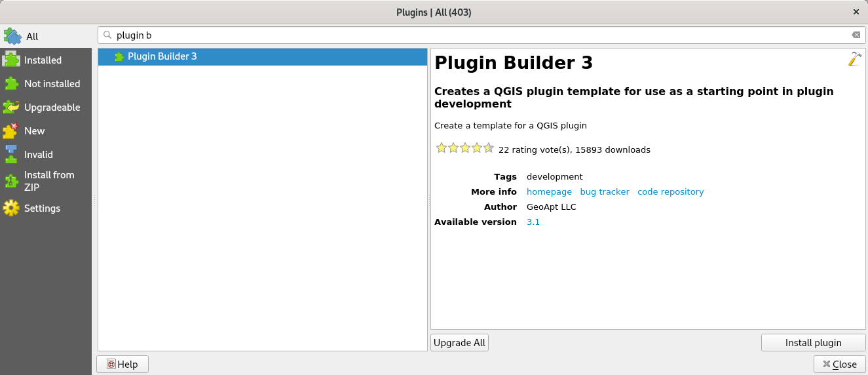This screenshot has width=868, height=375.
Task: Open the Installed plugins tab
Action: 46,60
